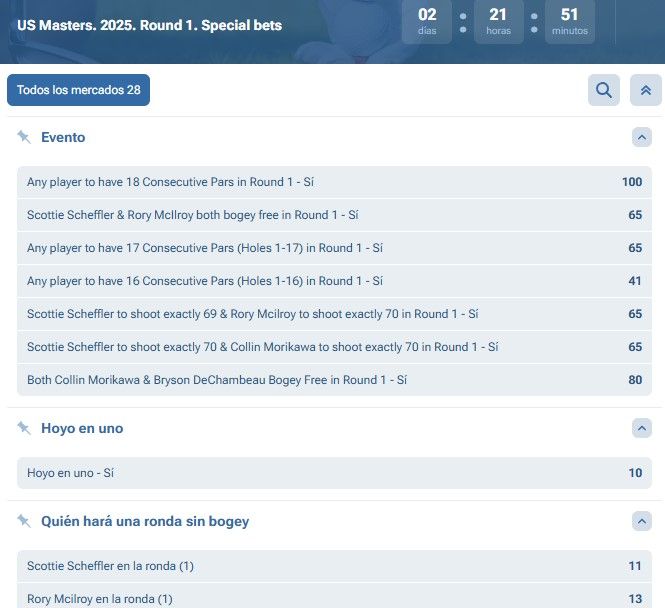This screenshot has width=665, height=608.
Task: Choose Rory Mcilroy en la ronda (1)
Action: click(334, 598)
